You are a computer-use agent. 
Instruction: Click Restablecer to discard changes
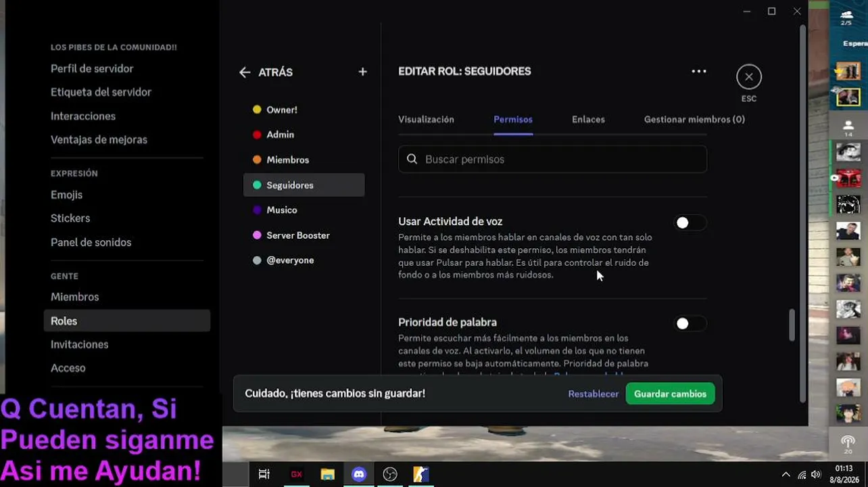pyautogui.click(x=593, y=394)
